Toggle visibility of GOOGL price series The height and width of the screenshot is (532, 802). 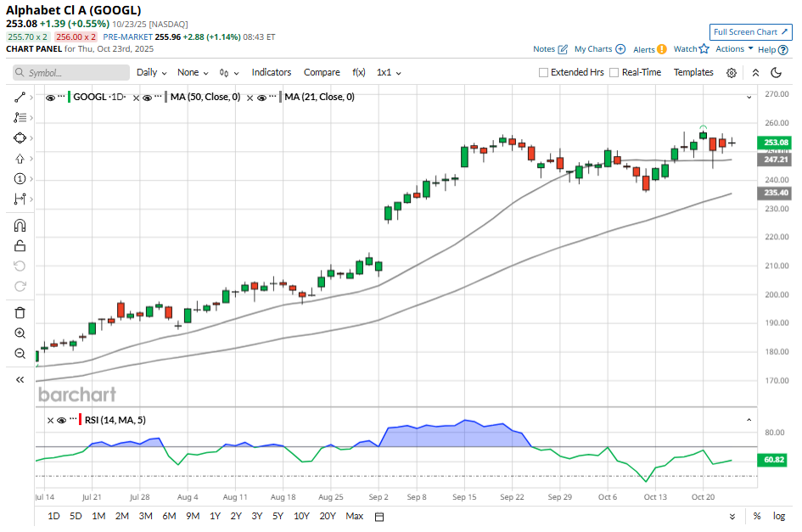(50, 98)
